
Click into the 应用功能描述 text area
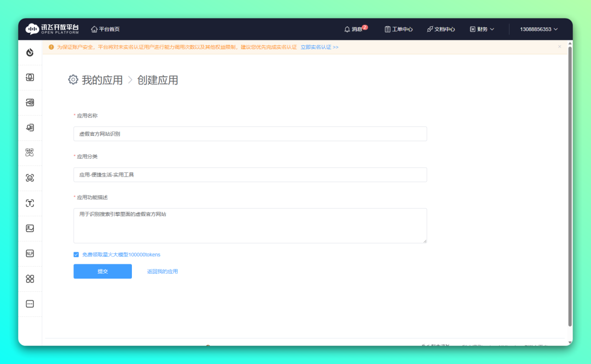250,226
